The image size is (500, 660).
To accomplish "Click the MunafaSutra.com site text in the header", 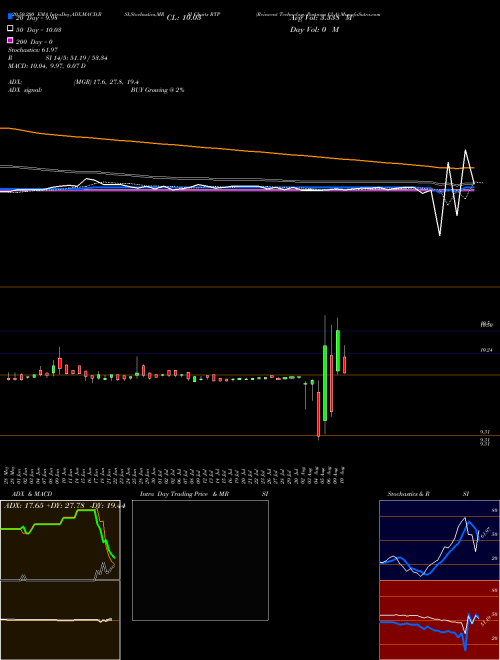I will [359, 14].
